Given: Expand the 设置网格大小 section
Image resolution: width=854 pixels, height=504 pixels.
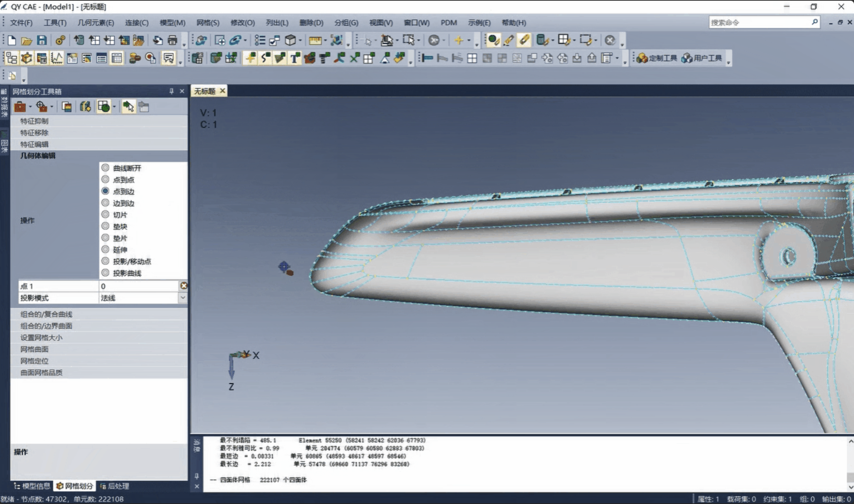Looking at the screenshot, I should pyautogui.click(x=41, y=338).
